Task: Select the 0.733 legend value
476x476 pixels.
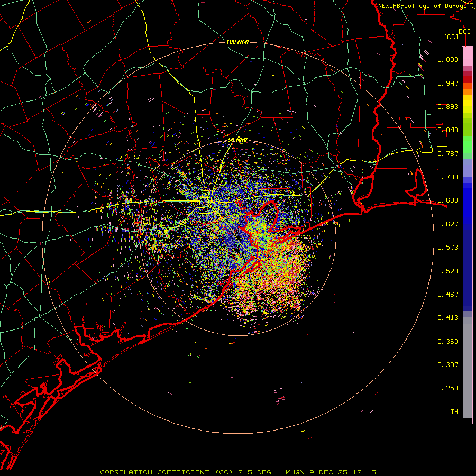Action: tap(448, 177)
